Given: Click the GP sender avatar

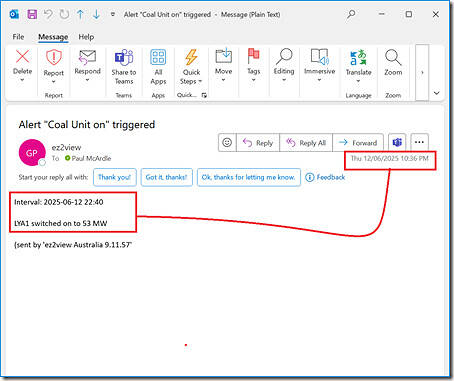Looking at the screenshot, I should 32,153.
